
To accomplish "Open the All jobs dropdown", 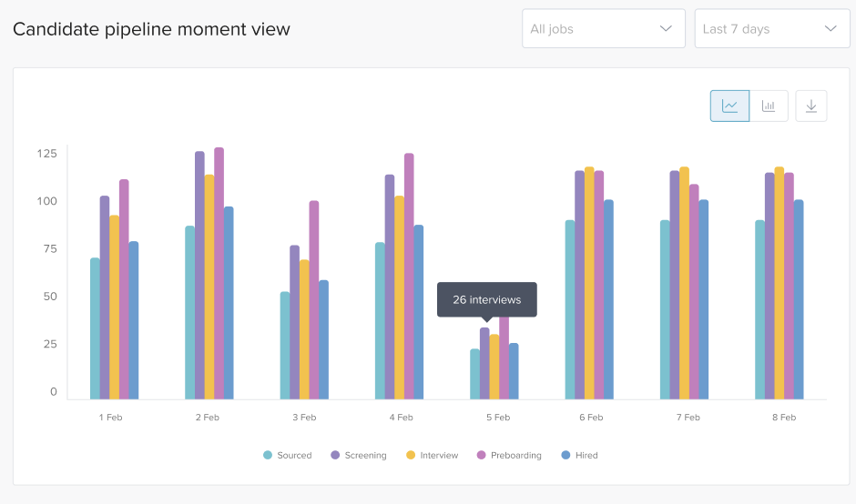I will pos(603,29).
